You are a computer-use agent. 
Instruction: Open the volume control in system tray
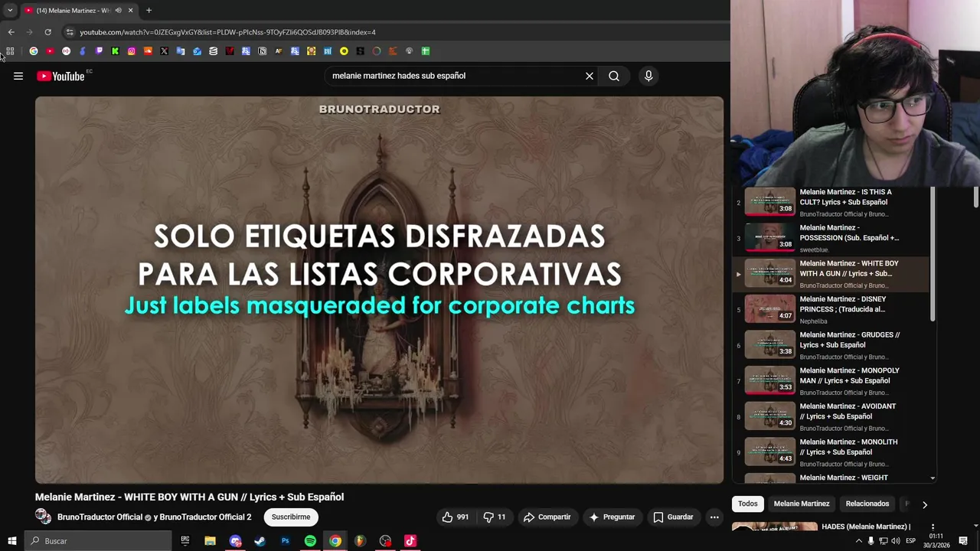point(896,541)
